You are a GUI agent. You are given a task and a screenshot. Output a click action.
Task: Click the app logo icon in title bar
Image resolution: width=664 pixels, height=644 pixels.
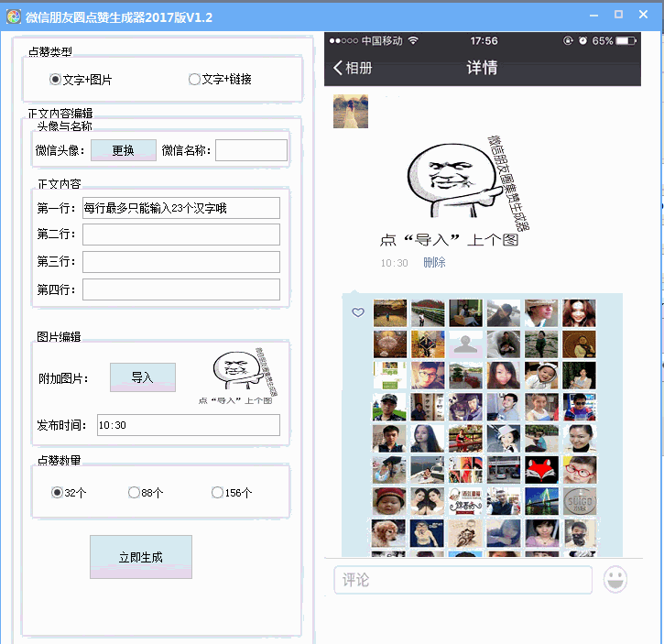coord(14,16)
